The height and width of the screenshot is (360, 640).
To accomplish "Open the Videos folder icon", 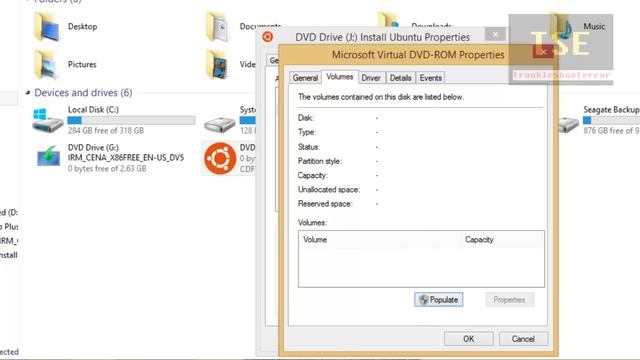I will pyautogui.click(x=218, y=64).
